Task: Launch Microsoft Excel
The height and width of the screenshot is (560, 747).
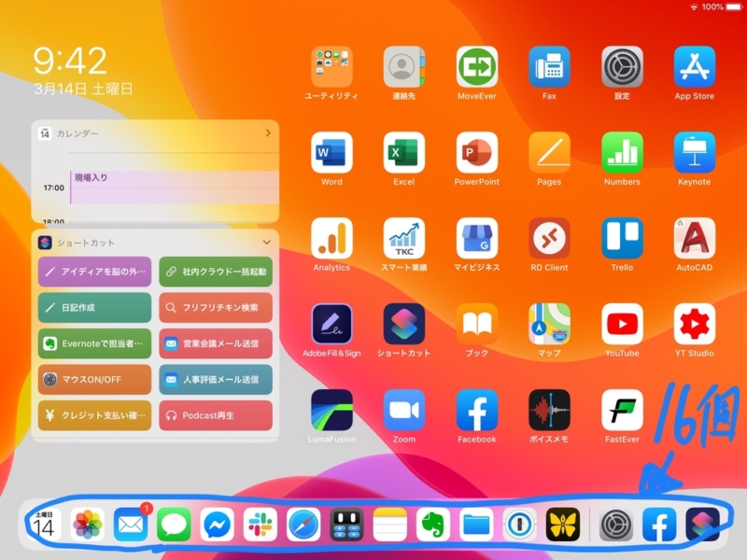Action: (x=404, y=152)
